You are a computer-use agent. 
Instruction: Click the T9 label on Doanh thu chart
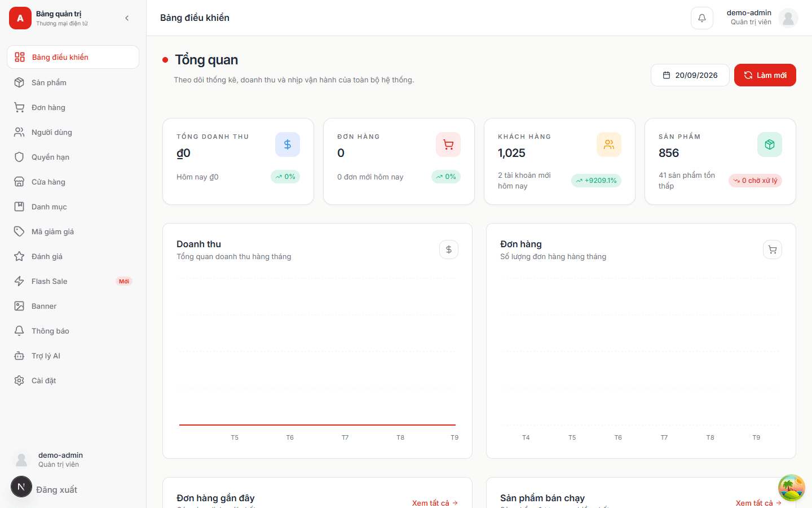(454, 437)
